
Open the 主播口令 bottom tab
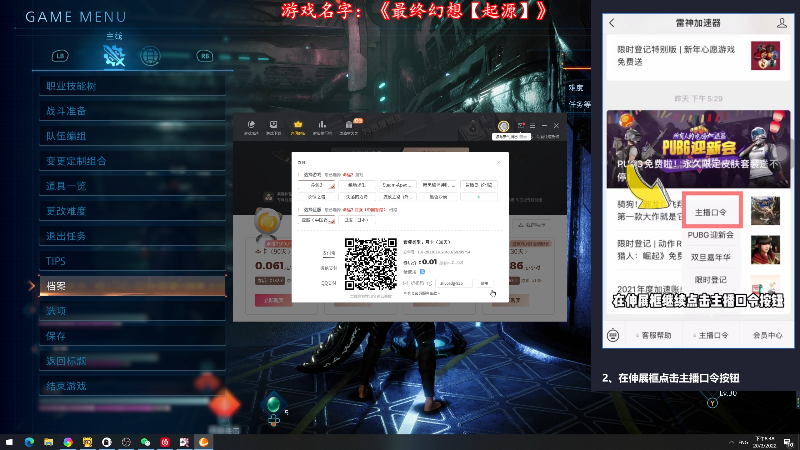711,335
